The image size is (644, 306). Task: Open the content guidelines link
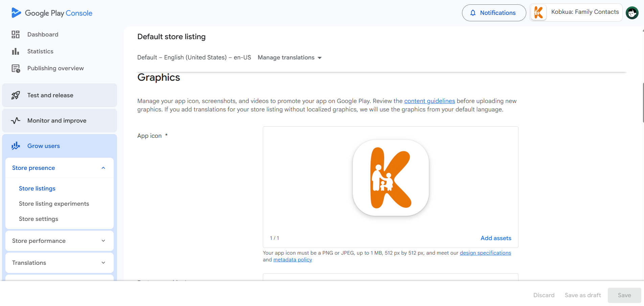[430, 101]
